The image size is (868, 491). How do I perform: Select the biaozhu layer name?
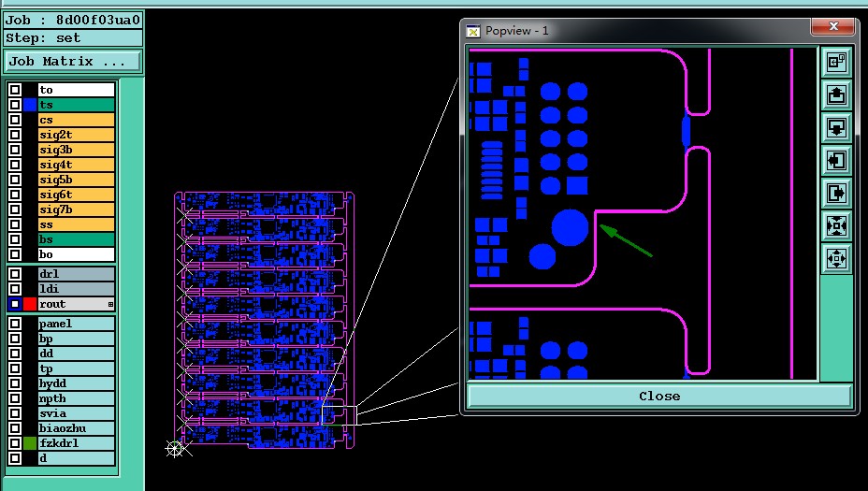[77, 428]
